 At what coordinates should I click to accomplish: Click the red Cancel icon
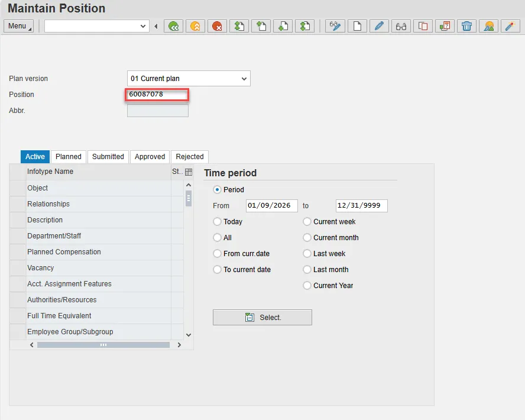tap(217, 26)
